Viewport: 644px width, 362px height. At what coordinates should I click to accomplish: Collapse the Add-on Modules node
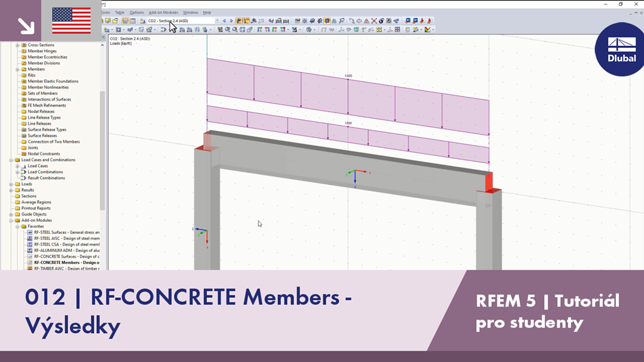pos(11,221)
